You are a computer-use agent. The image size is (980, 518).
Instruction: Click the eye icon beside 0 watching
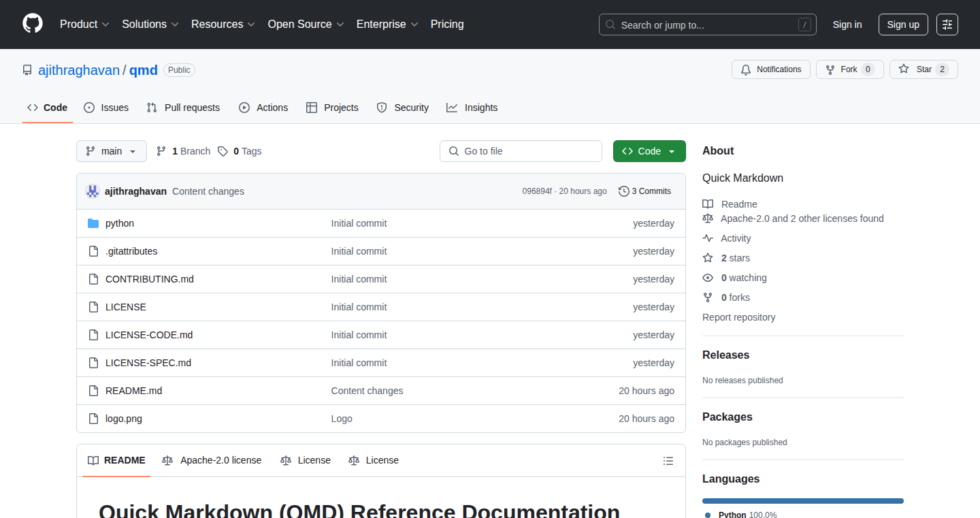[x=708, y=278]
